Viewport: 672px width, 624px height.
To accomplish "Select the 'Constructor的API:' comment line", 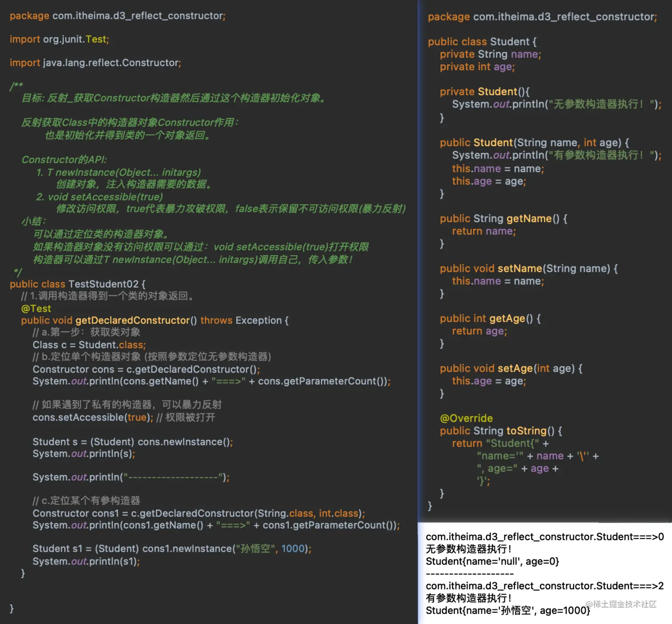I will pos(64,159).
